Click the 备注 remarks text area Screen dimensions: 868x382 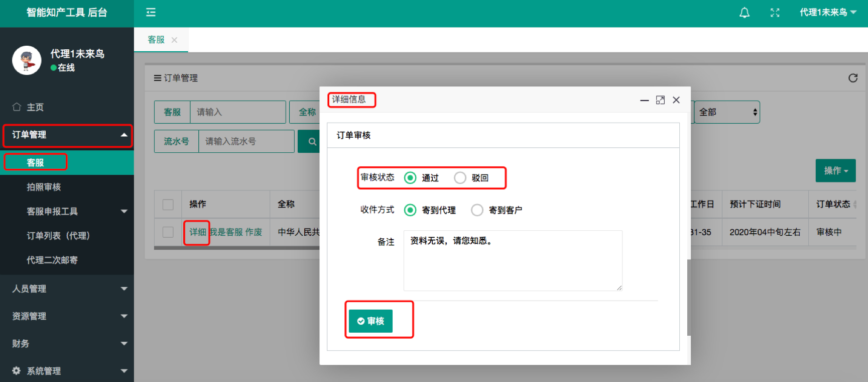513,260
